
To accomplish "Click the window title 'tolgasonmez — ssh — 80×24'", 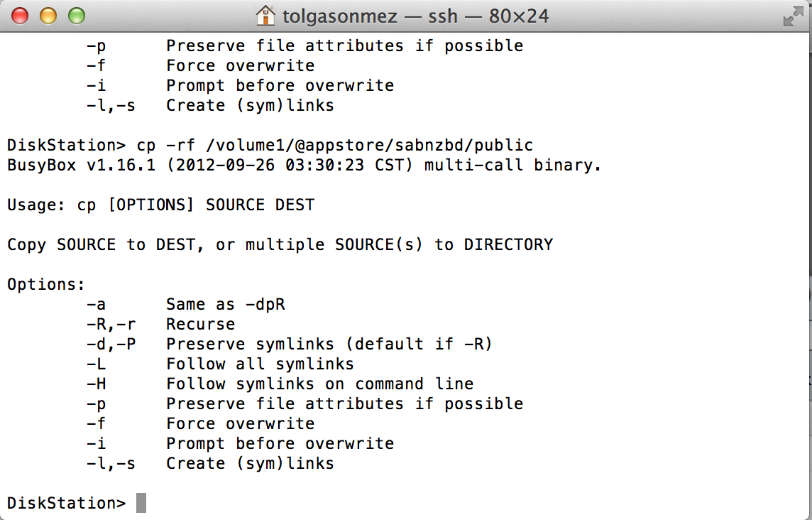I will point(415,16).
